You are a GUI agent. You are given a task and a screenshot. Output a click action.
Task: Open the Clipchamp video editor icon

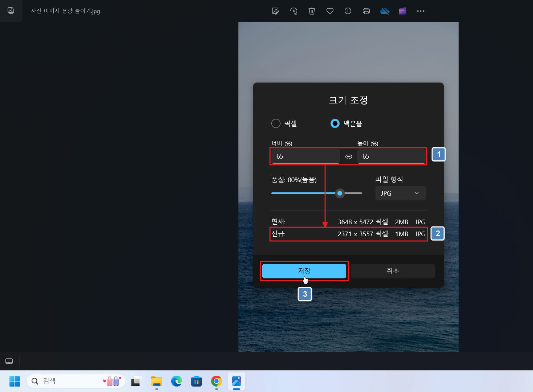[x=403, y=11]
